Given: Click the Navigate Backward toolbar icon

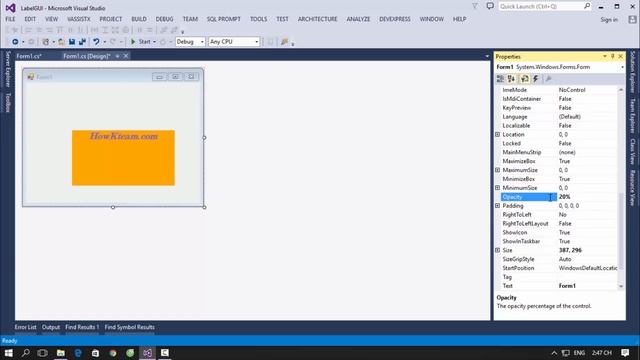Looking at the screenshot, I should (15, 42).
